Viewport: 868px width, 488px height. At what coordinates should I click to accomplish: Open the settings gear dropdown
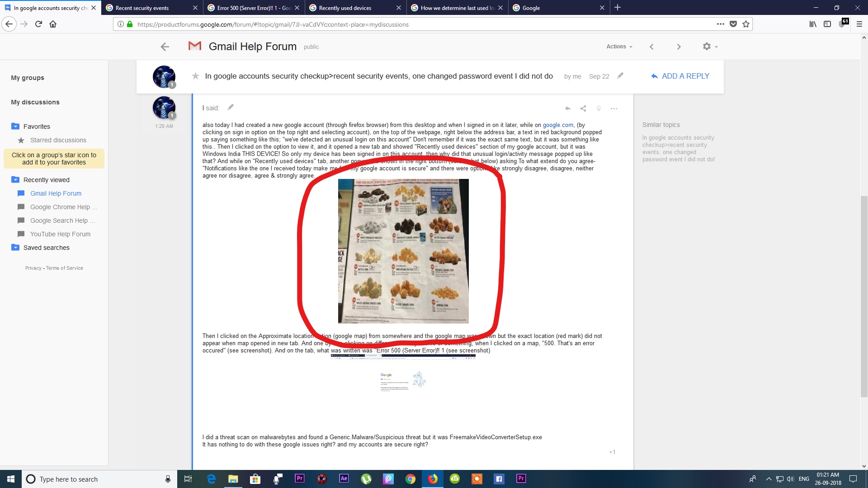tap(710, 47)
